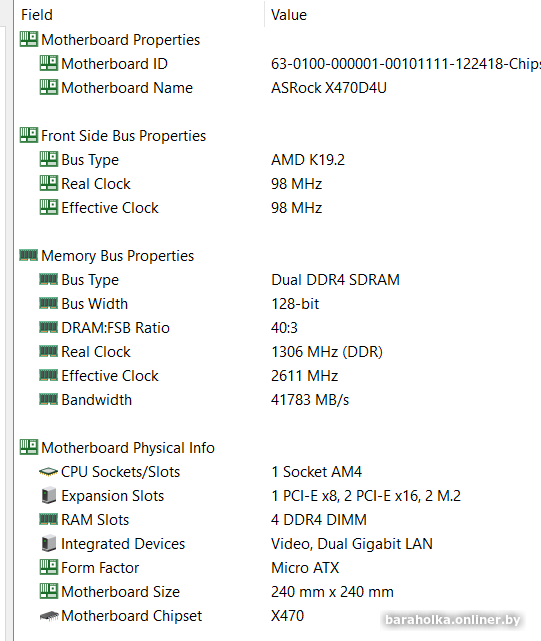Click the RAM icon beside Bus Width
The width and height of the screenshot is (541, 641).
49,303
